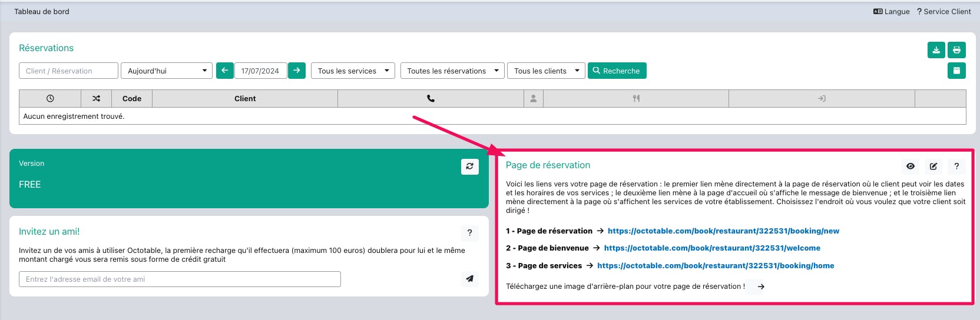This screenshot has width=980, height=320.
Task: Preview the reservation page eye icon
Action: (911, 166)
